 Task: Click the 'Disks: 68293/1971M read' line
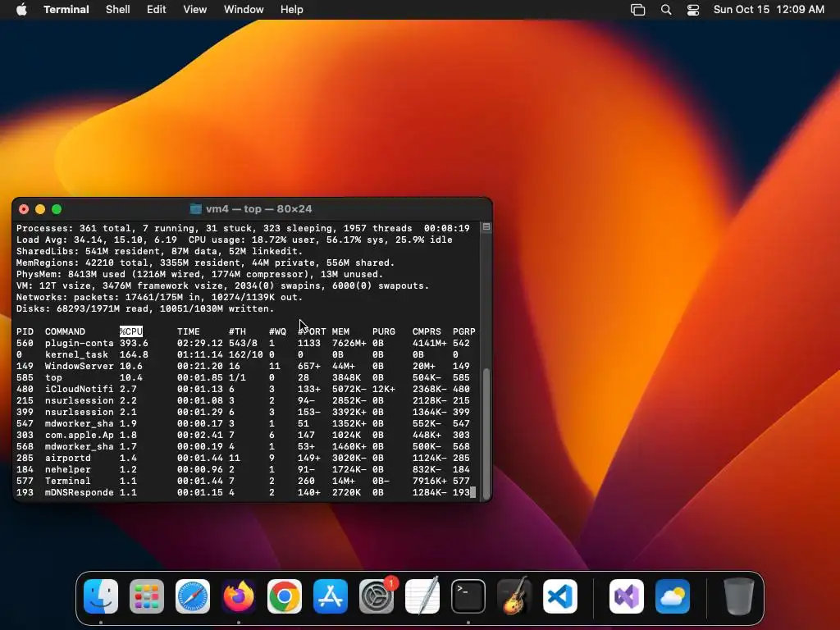145,309
